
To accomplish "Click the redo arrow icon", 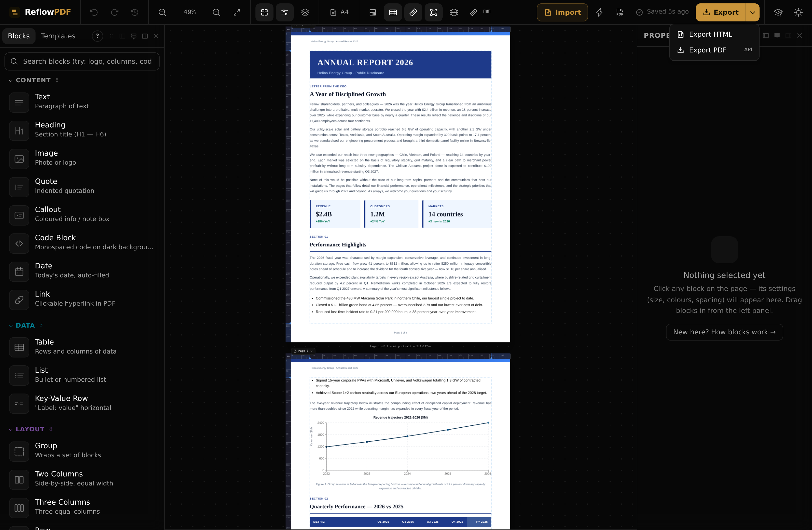I will (115, 12).
